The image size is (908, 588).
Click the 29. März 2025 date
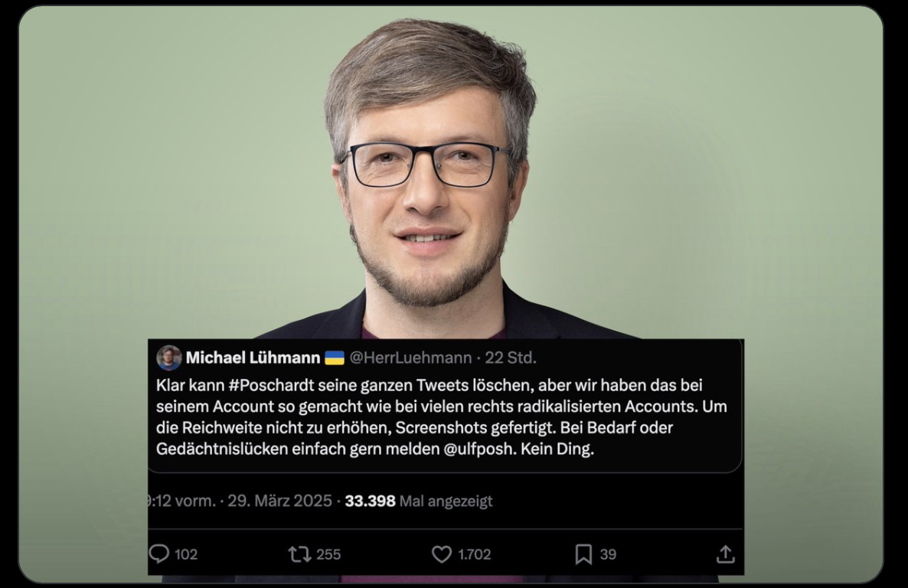tap(279, 501)
